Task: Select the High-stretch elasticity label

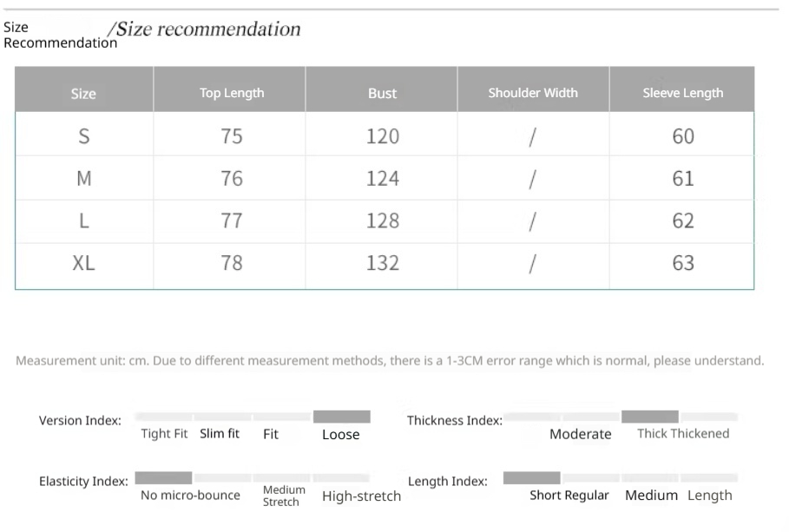Action: tap(361, 496)
